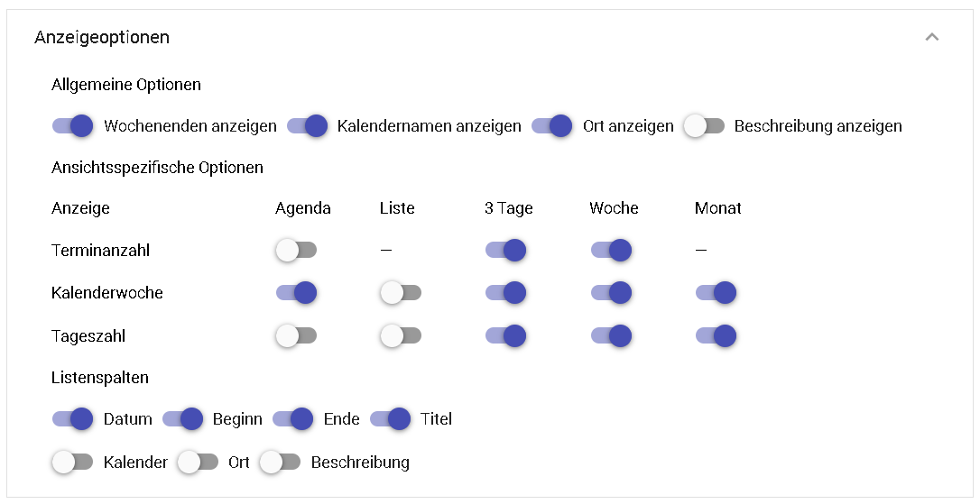Toggle the Datum list column switch
The height and width of the screenshot is (504, 980).
72,419
